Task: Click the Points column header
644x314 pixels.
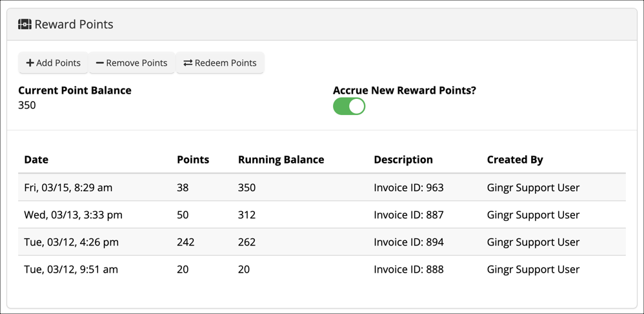Action: pyautogui.click(x=193, y=160)
